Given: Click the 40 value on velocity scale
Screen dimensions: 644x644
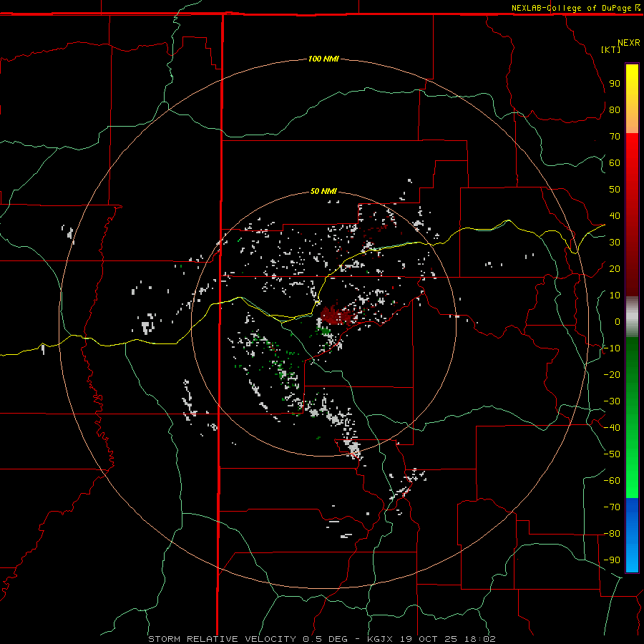Looking at the screenshot, I should pos(615,215).
